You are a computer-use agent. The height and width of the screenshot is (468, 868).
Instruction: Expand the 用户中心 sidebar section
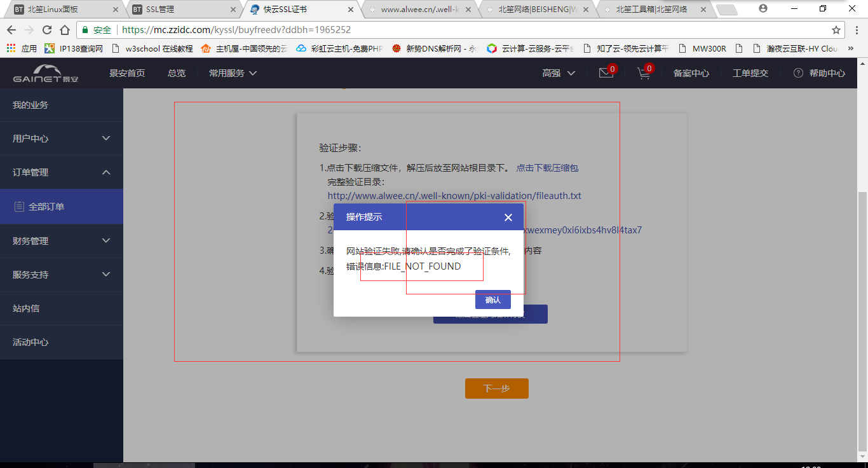click(62, 139)
